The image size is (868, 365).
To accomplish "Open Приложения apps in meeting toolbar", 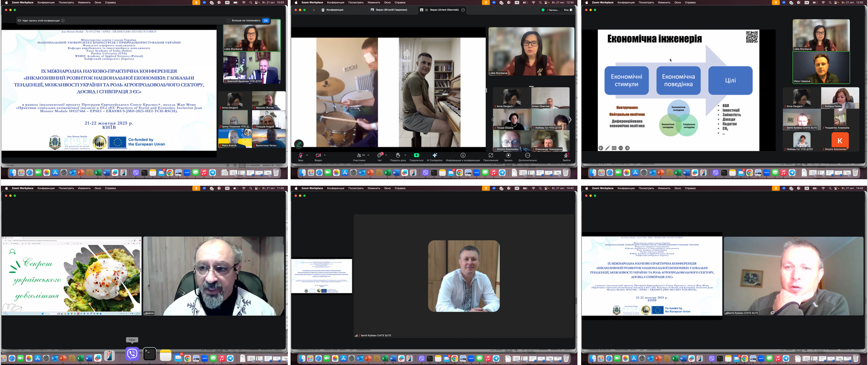I will pos(491,156).
